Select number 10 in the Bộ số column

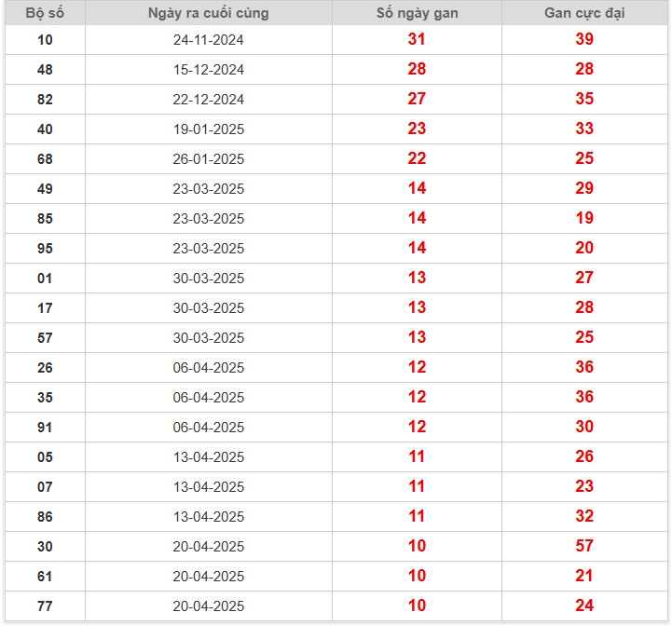(45, 40)
